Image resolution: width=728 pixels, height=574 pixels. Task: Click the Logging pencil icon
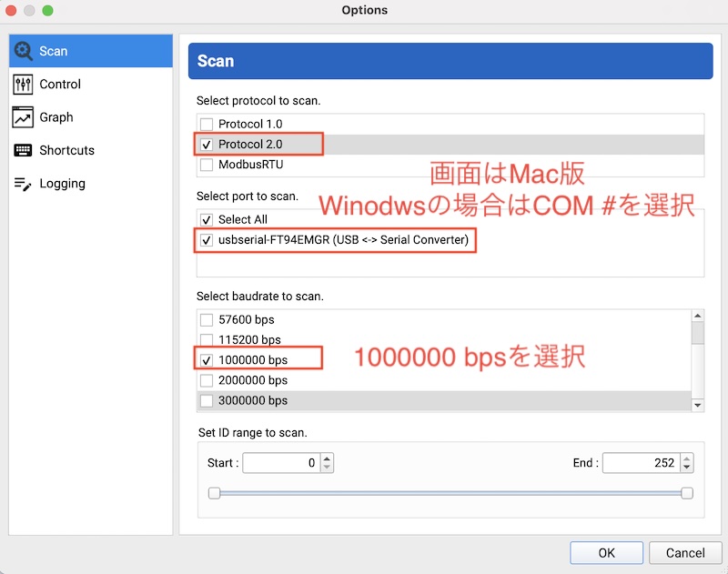[24, 184]
